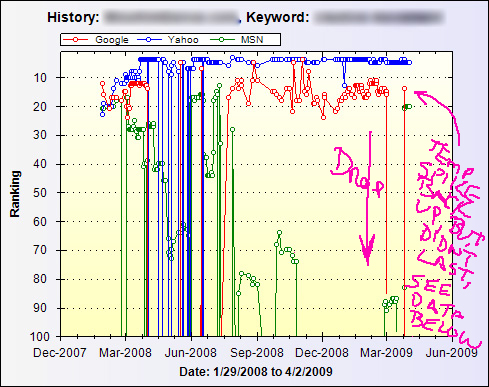Click the Yahoo legend entry
This screenshot has height=387, width=489.
(168, 40)
